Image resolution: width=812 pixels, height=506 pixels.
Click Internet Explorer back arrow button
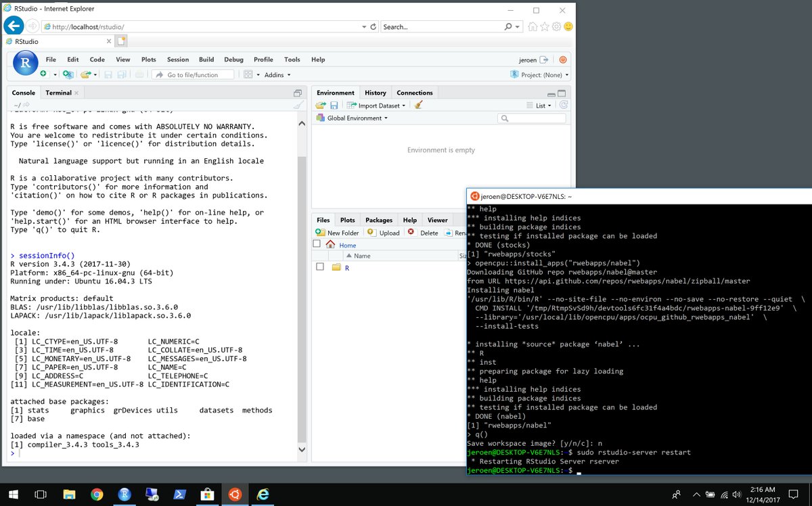click(14, 26)
